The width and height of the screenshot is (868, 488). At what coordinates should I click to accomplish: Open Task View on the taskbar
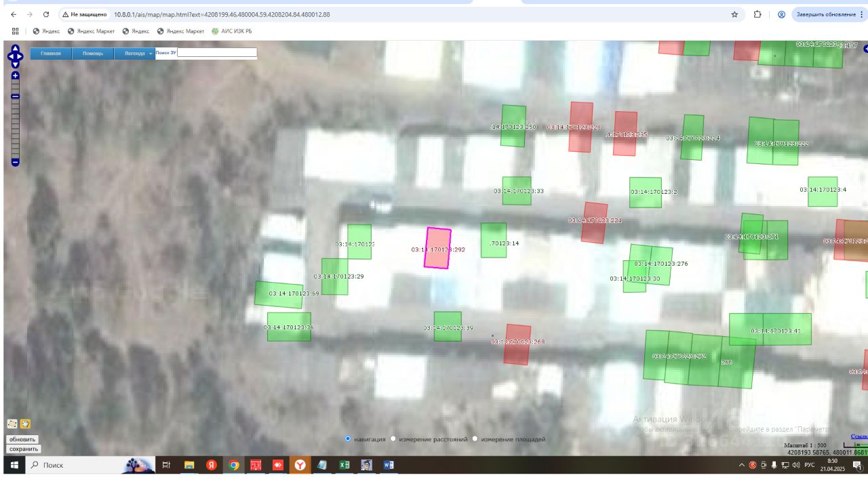click(166, 465)
